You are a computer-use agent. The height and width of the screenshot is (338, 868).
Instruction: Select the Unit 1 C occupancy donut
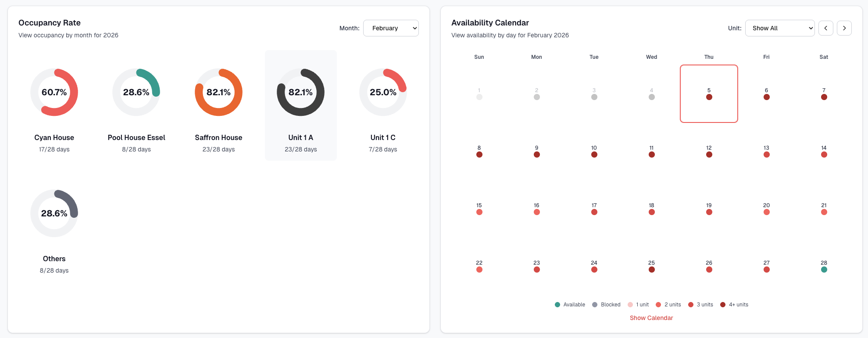coord(383,92)
